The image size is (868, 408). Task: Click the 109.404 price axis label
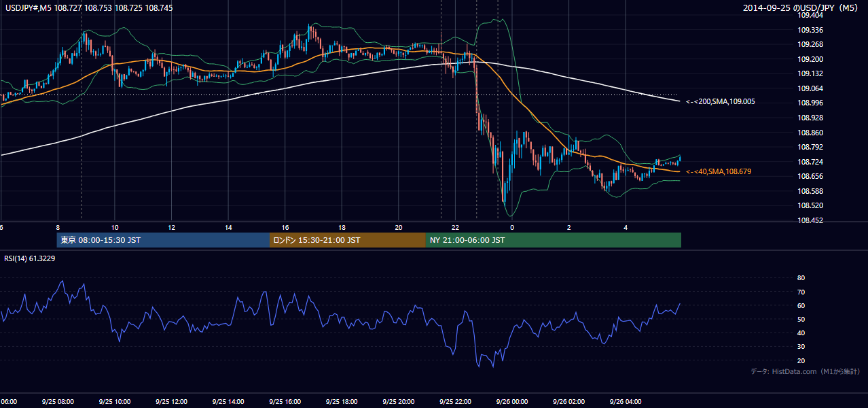tap(810, 15)
